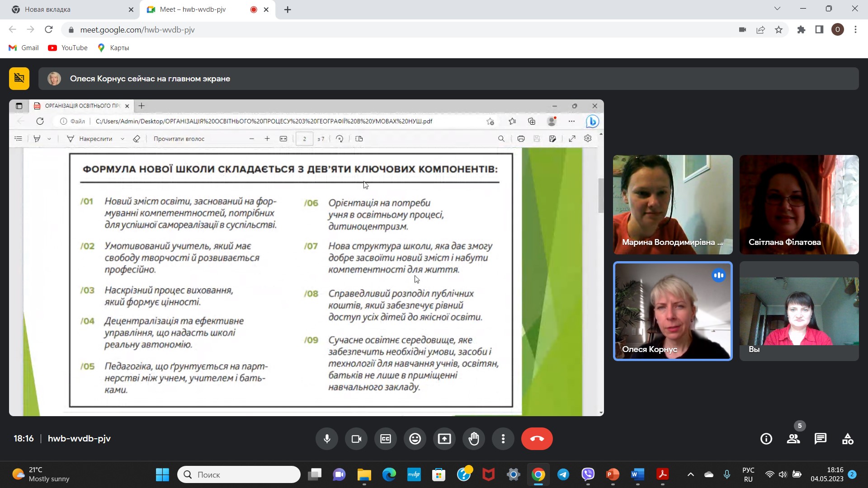This screenshot has height=488, width=868.
Task: Click the yellow presentation-off icon in banner
Action: [x=19, y=79]
